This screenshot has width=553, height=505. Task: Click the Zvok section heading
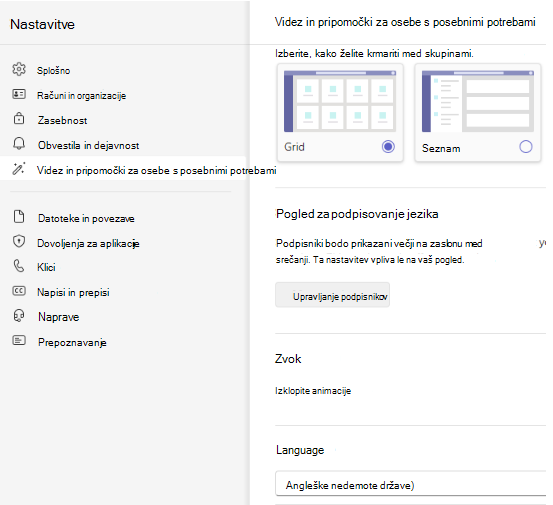[x=288, y=359]
